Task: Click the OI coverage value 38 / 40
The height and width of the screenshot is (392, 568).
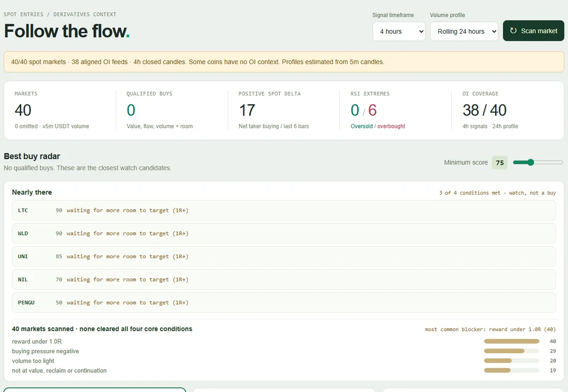Action: (484, 110)
